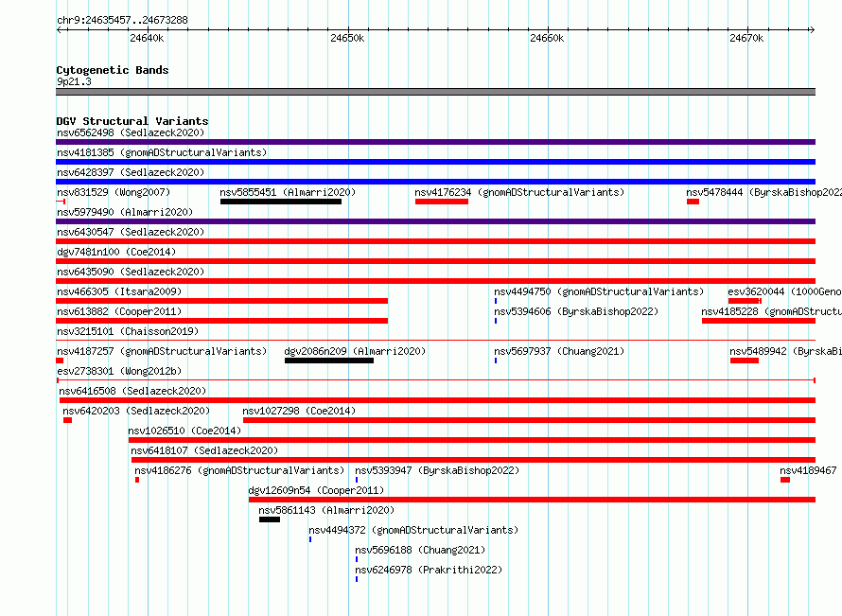Select the nsv6420203 small red bar
This screenshot has height=616, width=842.
(x=68, y=420)
